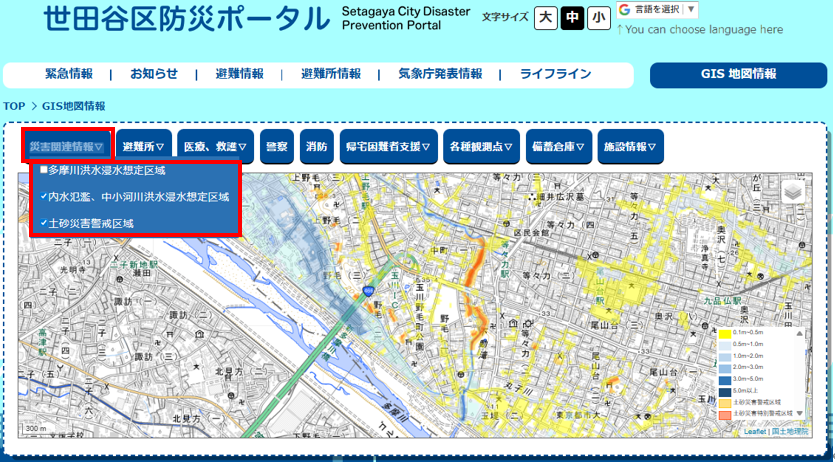
Task: Click 九品仏駅 station label on map
Action: 723,301
